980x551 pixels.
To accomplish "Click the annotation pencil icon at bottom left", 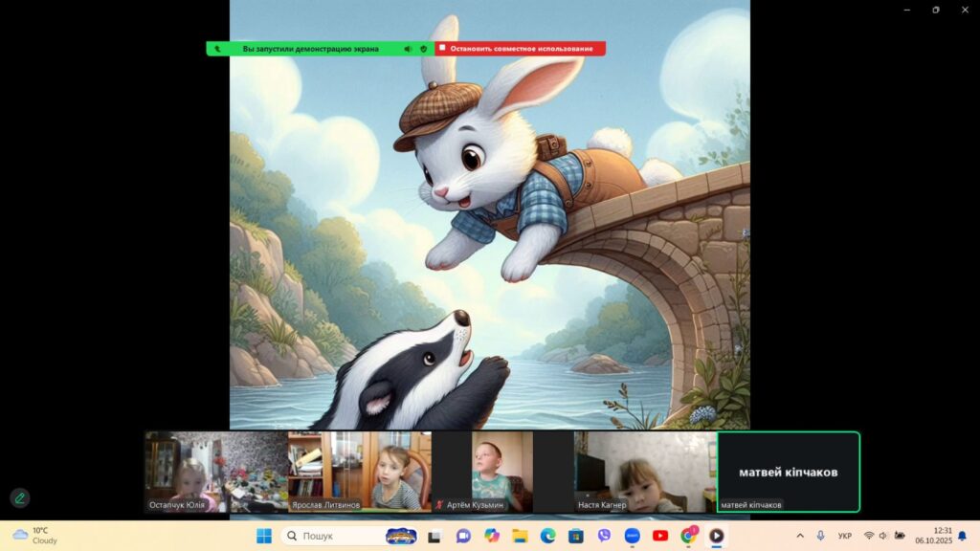I will click(x=19, y=497).
